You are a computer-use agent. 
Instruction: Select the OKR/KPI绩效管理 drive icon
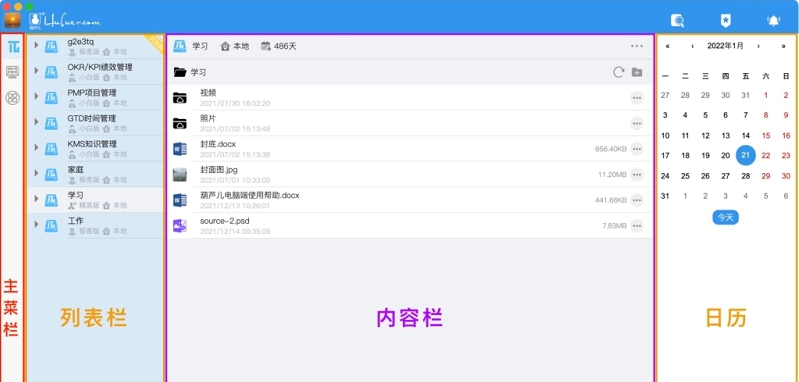pyautogui.click(x=51, y=72)
